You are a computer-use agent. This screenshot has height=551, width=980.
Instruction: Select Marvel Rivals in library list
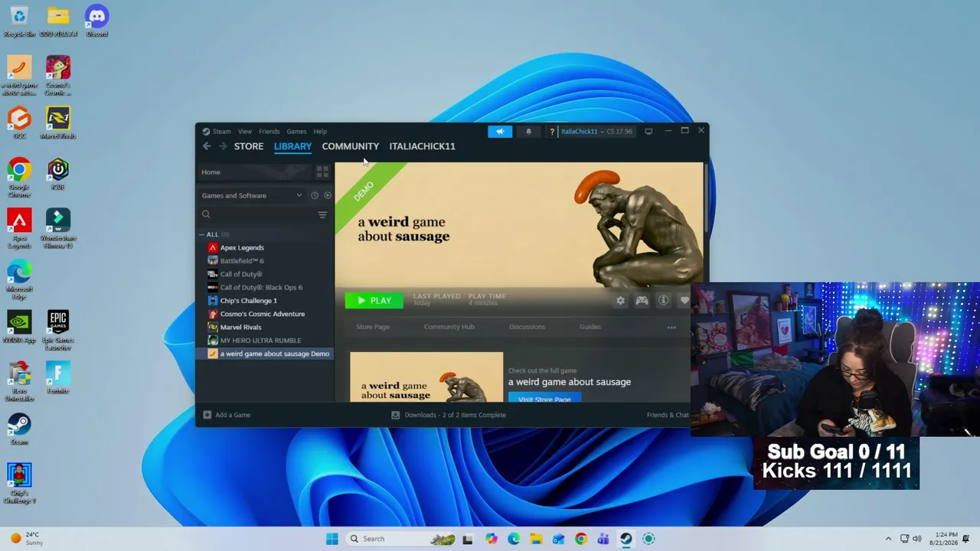coord(240,328)
